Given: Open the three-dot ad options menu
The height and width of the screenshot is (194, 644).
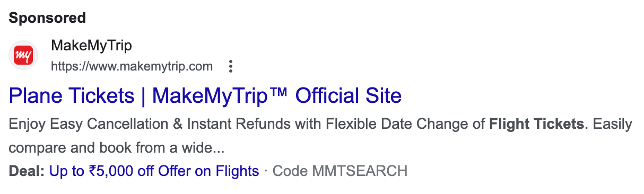Looking at the screenshot, I should pyautogui.click(x=230, y=67).
